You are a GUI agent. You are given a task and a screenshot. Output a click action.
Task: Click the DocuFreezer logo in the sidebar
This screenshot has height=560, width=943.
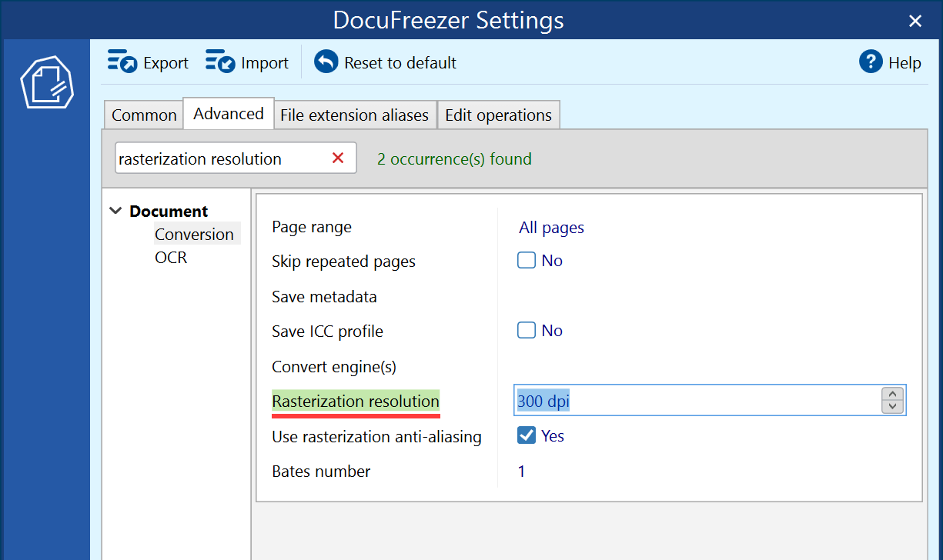coord(48,82)
